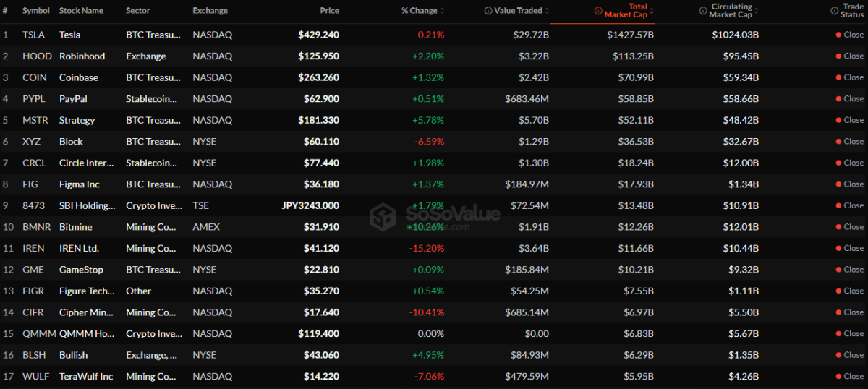868x389 pixels.
Task: Open the TSLA stock symbol
Action: pos(33,35)
